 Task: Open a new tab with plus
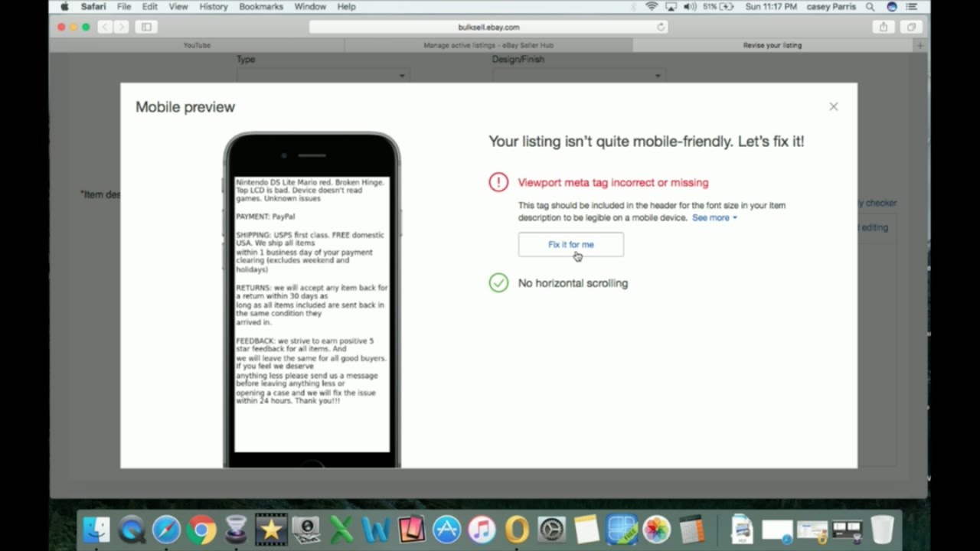pos(921,45)
